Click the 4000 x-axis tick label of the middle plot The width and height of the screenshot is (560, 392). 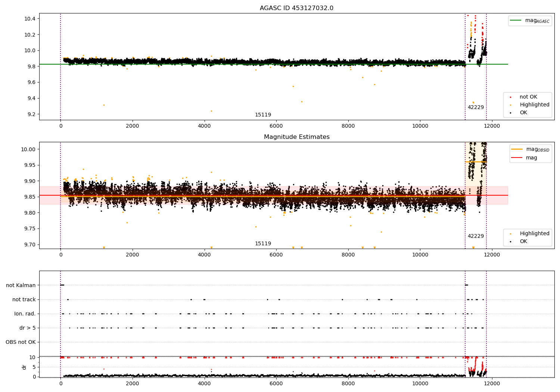click(x=204, y=255)
